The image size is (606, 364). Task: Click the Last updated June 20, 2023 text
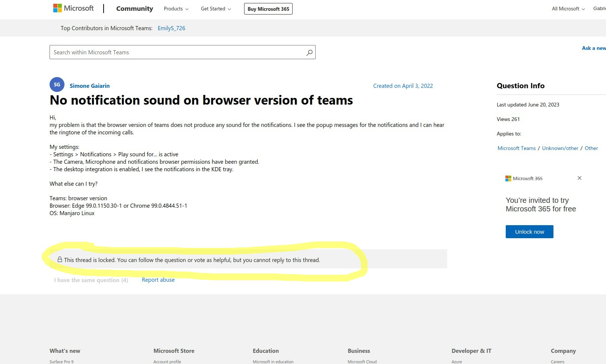coord(528,105)
